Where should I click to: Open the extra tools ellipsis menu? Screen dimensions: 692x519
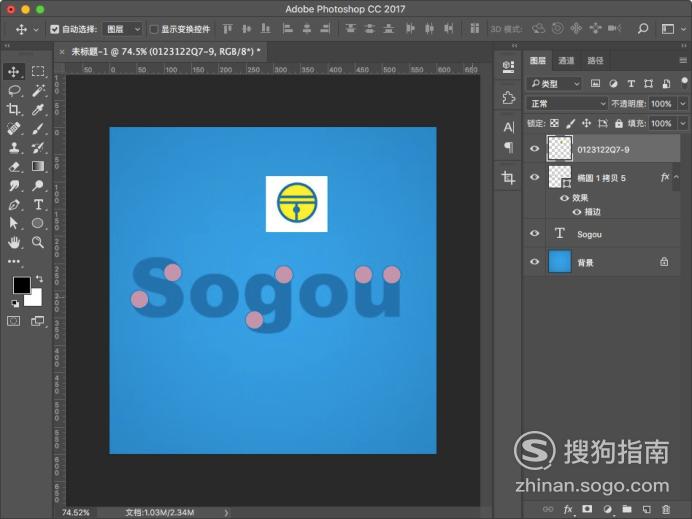pos(14,261)
